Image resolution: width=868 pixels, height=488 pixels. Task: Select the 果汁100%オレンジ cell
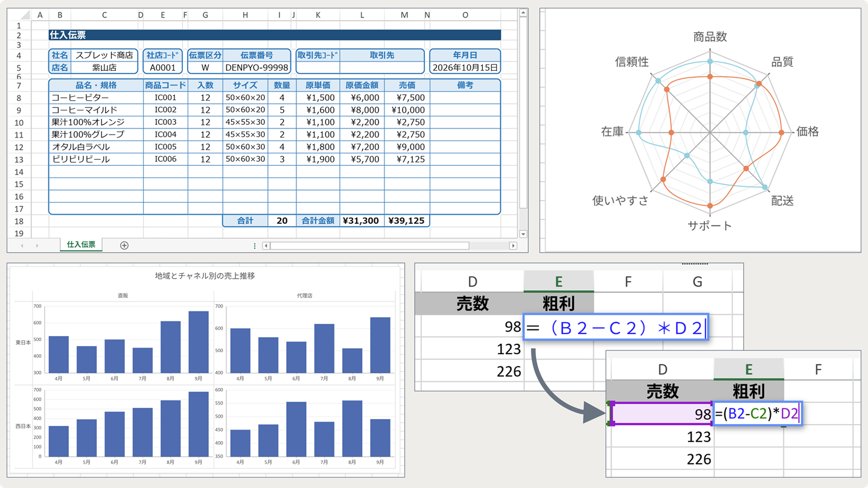96,122
